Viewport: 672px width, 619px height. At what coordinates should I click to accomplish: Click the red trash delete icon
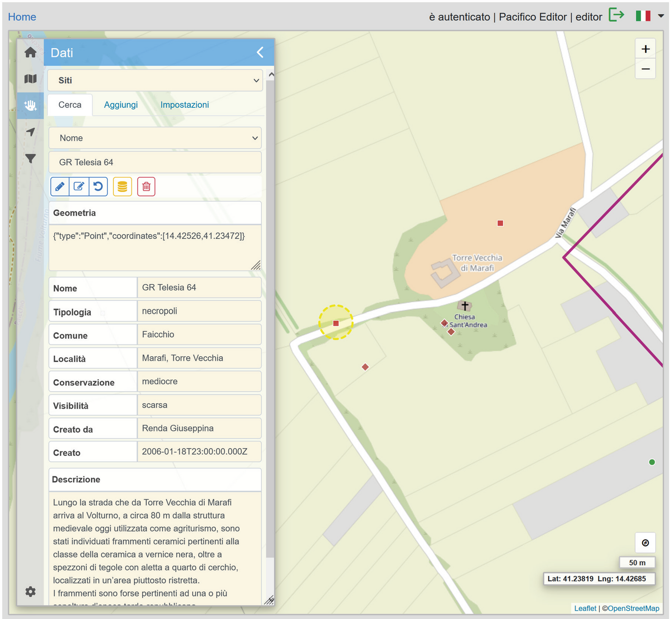pos(146,187)
